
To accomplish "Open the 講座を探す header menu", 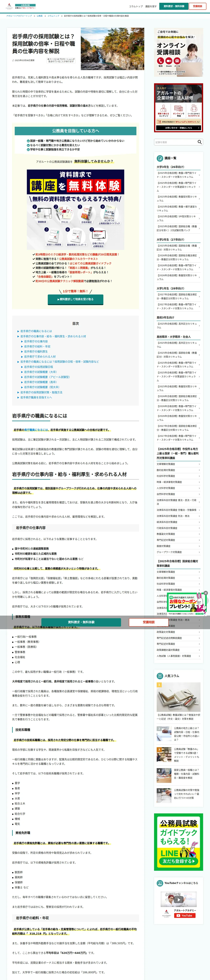I will pyautogui.click(x=151, y=7).
